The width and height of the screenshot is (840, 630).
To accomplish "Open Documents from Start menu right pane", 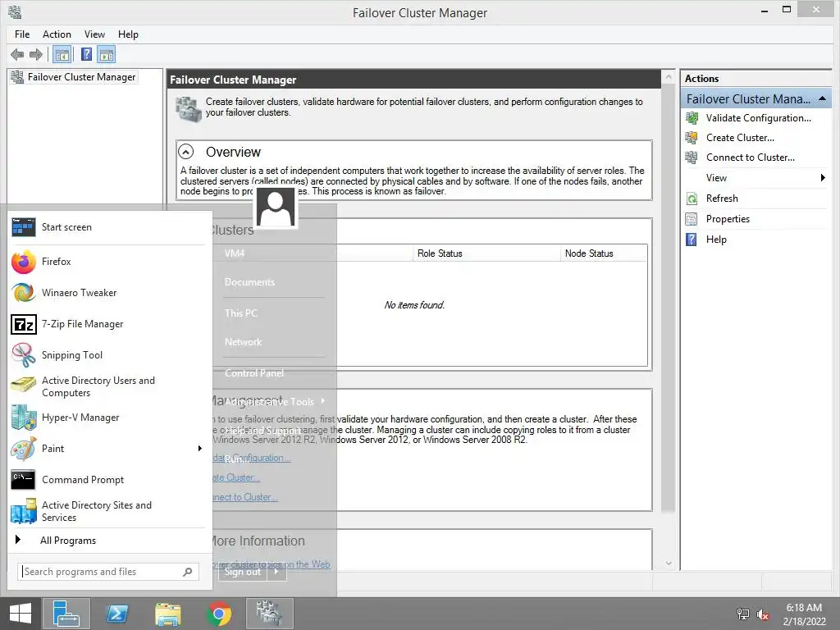I will tap(249, 282).
